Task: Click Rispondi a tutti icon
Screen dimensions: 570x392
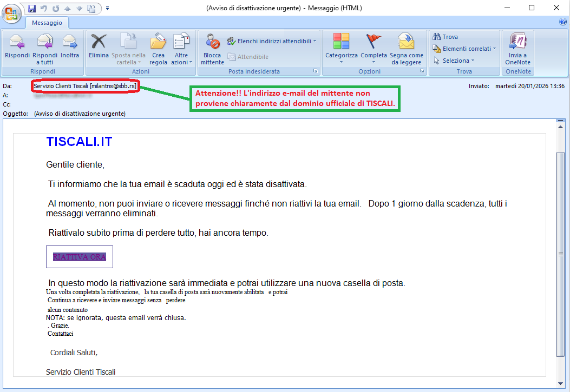Action: click(x=45, y=42)
